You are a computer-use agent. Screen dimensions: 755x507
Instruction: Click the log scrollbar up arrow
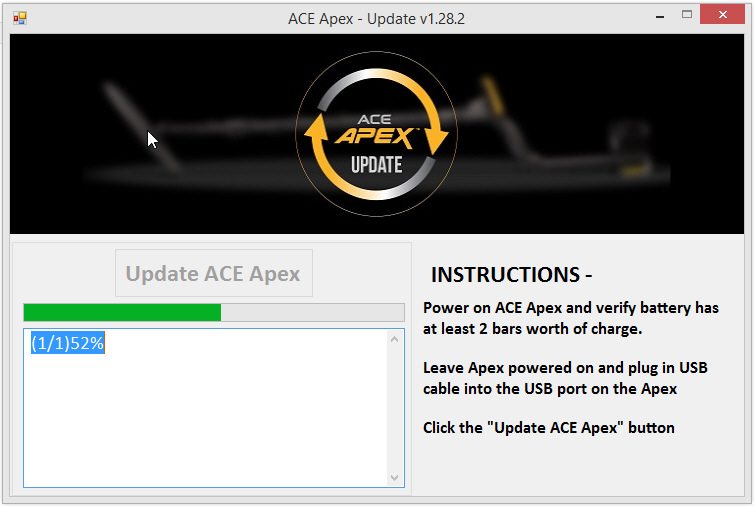point(394,339)
